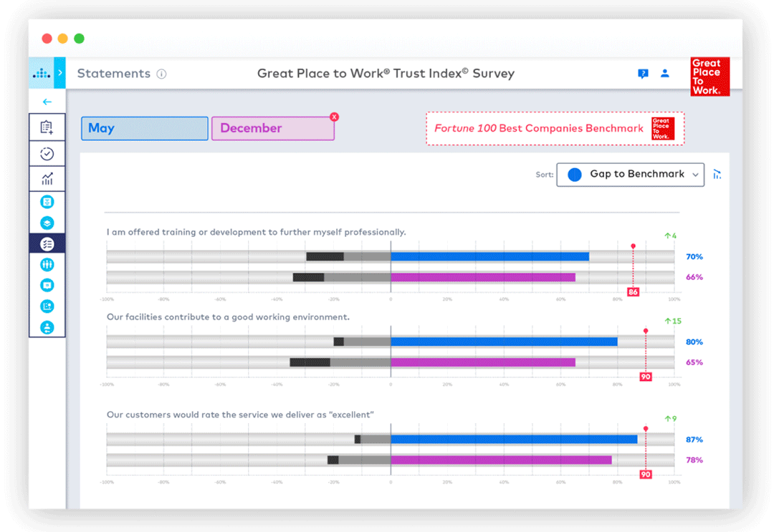This screenshot has height=532, width=774.
Task: Click the 90 benchmark marker under facilities
Action: point(645,377)
